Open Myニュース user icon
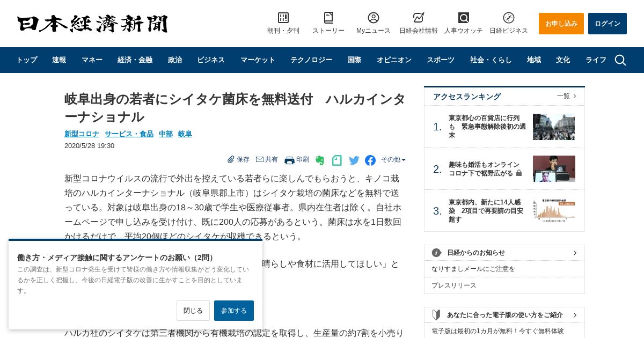This screenshot has height=338, width=644. (x=374, y=18)
